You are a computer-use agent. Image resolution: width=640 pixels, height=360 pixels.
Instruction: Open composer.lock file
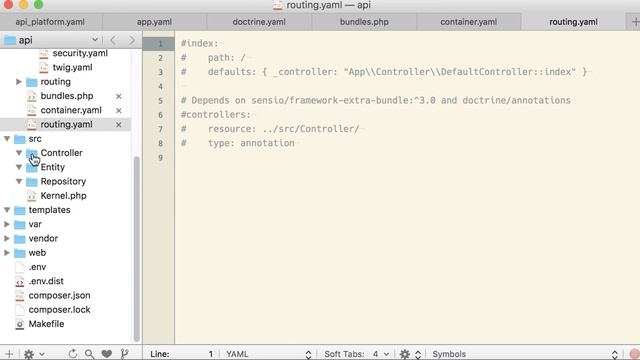click(x=59, y=310)
